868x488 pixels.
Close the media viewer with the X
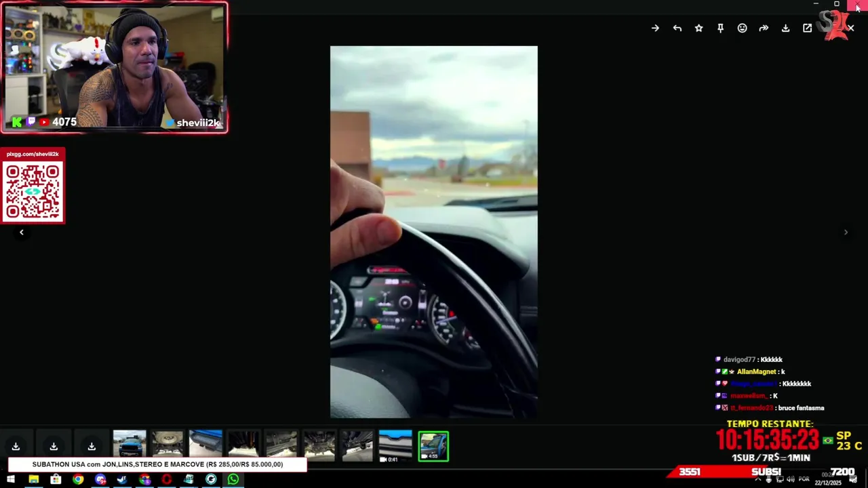[x=850, y=28]
